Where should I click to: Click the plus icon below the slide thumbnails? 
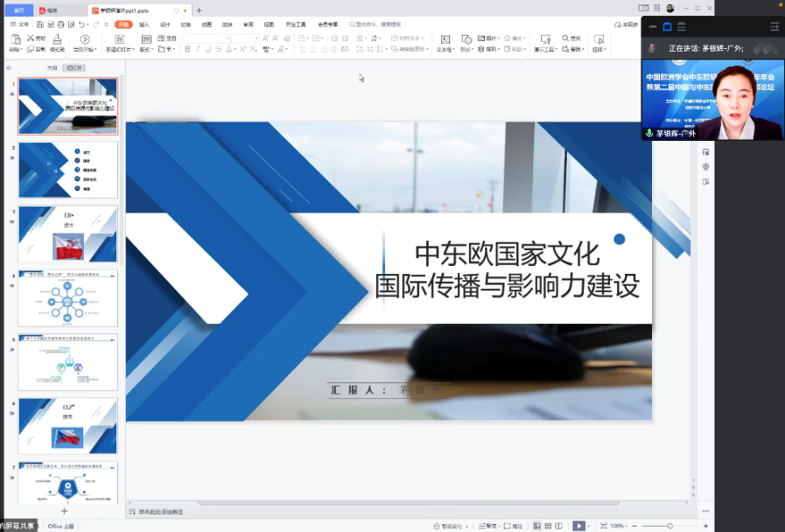64,511
